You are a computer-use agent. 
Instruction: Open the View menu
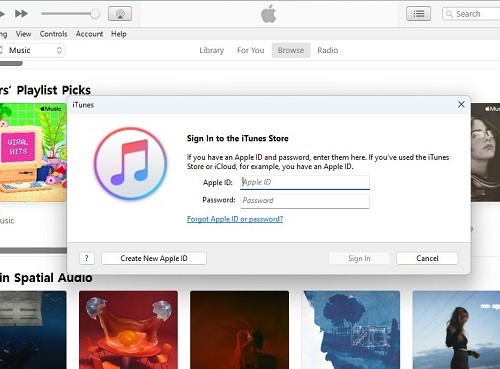pos(23,34)
